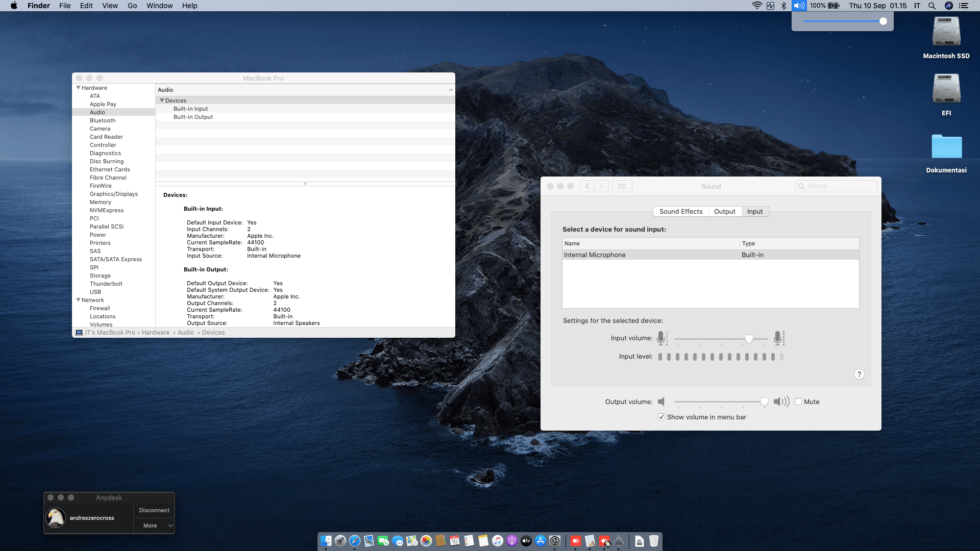This screenshot has height=551, width=980.
Task: Click the battery 100% status
Action: [x=824, y=6]
